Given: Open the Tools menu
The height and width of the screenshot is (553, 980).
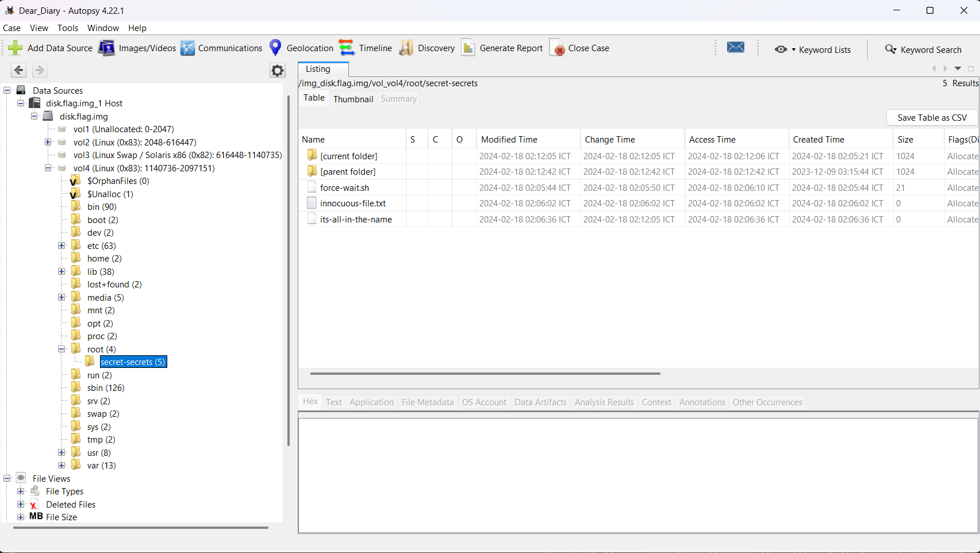Looking at the screenshot, I should pyautogui.click(x=67, y=28).
